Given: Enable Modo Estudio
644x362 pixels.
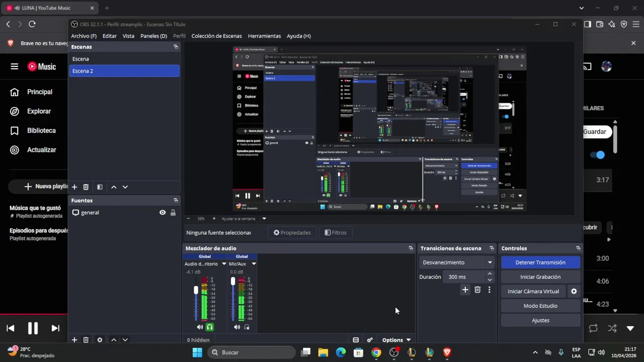Looking at the screenshot, I should tap(540, 306).
